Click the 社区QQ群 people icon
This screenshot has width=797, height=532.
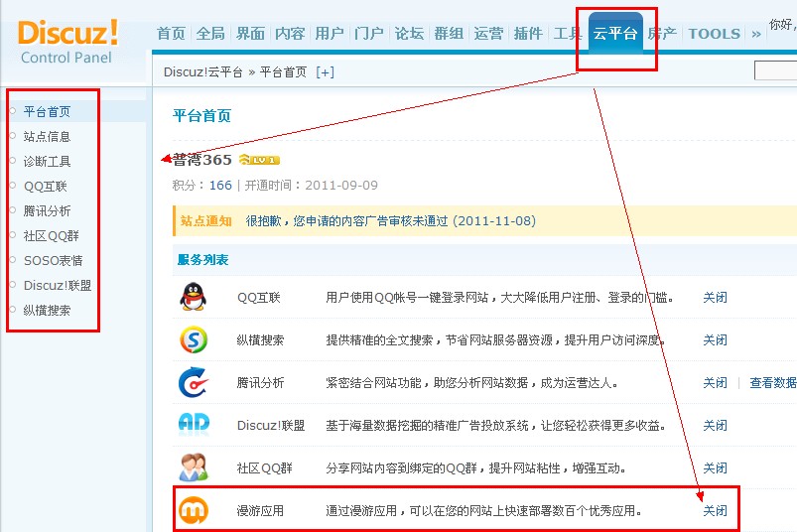[194, 467]
